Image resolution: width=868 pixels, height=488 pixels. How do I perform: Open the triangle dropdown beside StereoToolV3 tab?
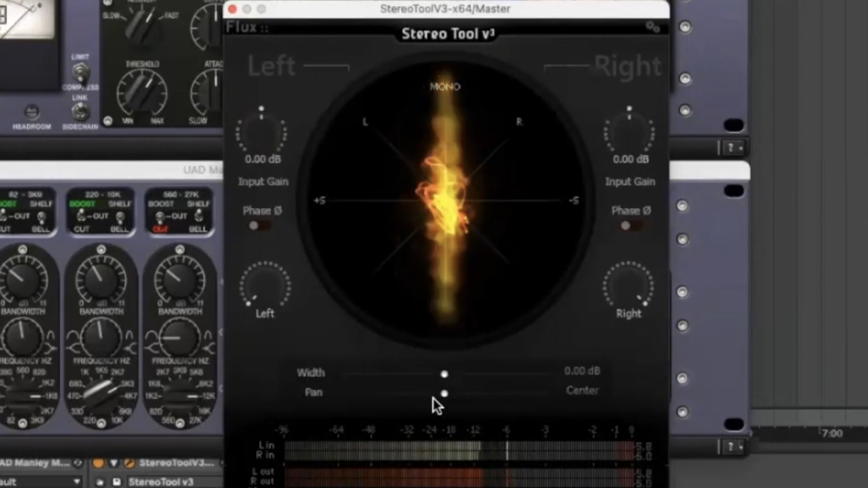click(x=113, y=463)
